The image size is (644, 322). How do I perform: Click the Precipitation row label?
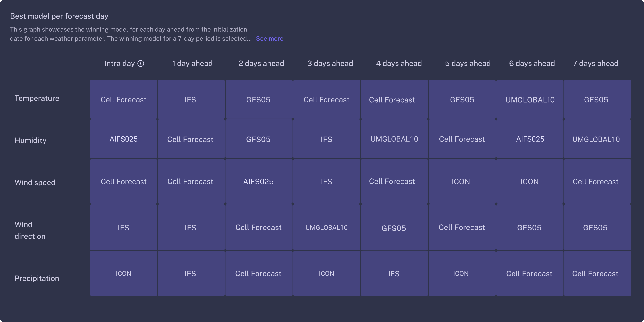(37, 278)
